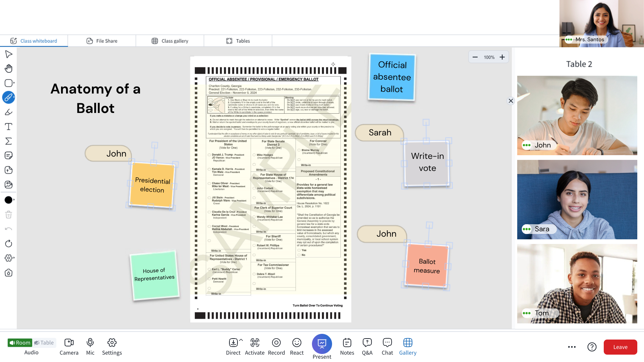Select the text tool
644x362 pixels.
coord(9,126)
